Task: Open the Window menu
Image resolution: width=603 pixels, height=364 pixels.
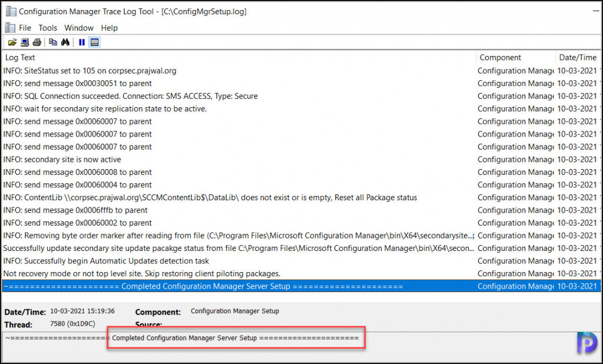Action: point(79,28)
